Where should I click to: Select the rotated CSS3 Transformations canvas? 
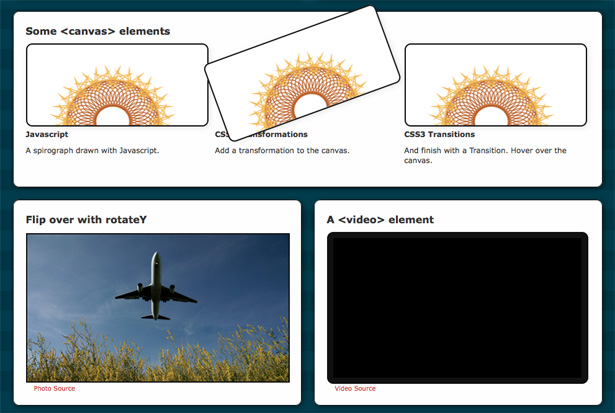point(302,73)
